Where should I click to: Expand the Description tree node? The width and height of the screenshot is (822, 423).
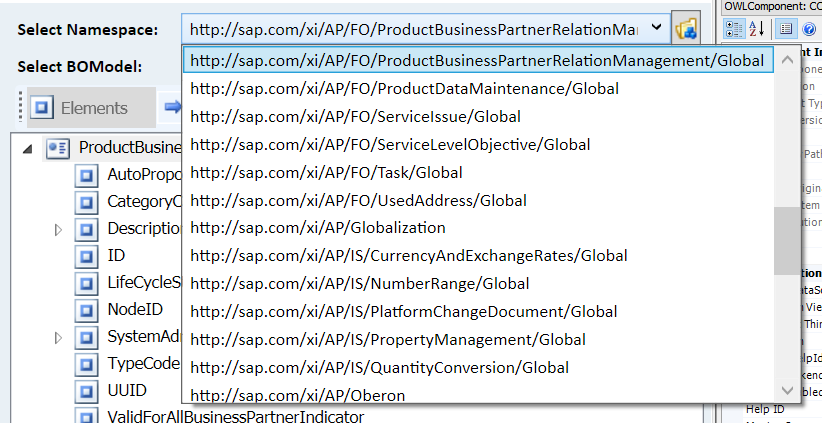tap(58, 229)
